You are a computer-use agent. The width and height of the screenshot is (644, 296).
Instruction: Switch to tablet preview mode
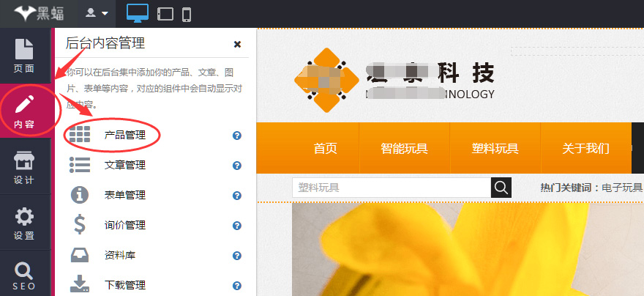[165, 13]
